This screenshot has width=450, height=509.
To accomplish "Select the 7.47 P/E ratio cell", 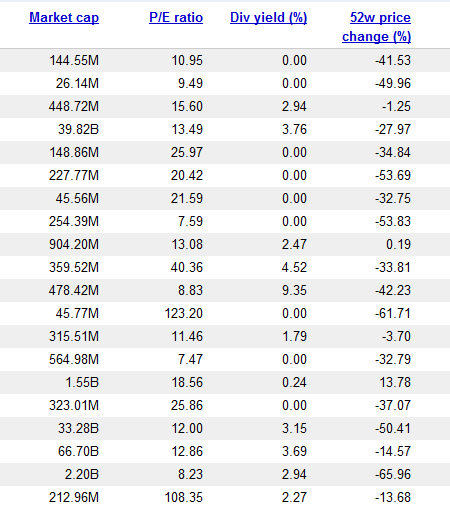I will point(190,359).
